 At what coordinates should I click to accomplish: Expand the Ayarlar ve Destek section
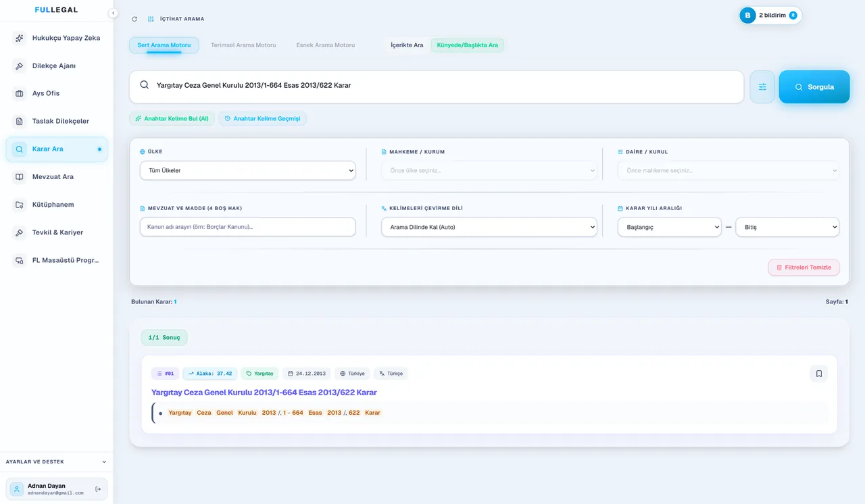click(56, 462)
